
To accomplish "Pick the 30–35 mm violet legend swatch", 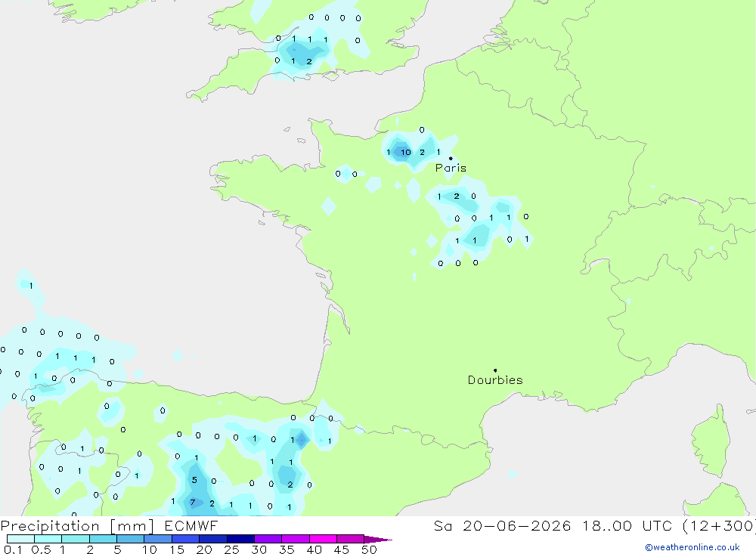I will [268, 539].
